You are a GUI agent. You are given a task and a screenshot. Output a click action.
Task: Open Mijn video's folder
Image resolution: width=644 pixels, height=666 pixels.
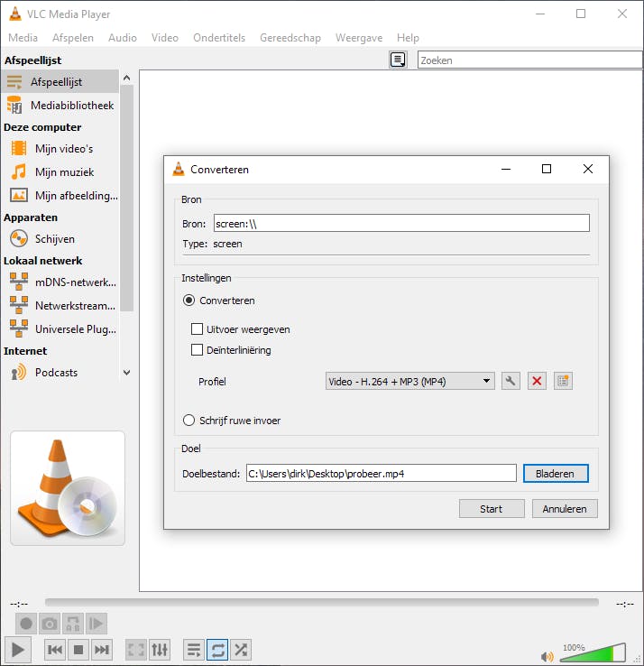60,149
